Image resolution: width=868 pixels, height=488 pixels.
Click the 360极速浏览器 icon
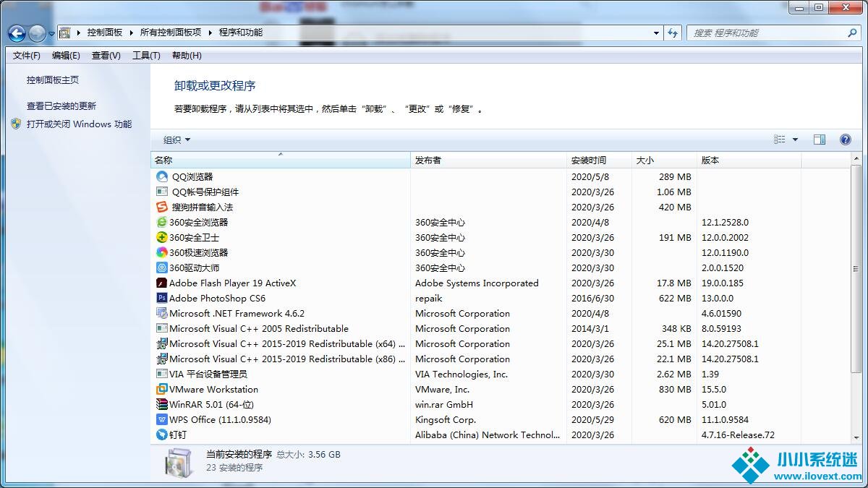coord(162,252)
